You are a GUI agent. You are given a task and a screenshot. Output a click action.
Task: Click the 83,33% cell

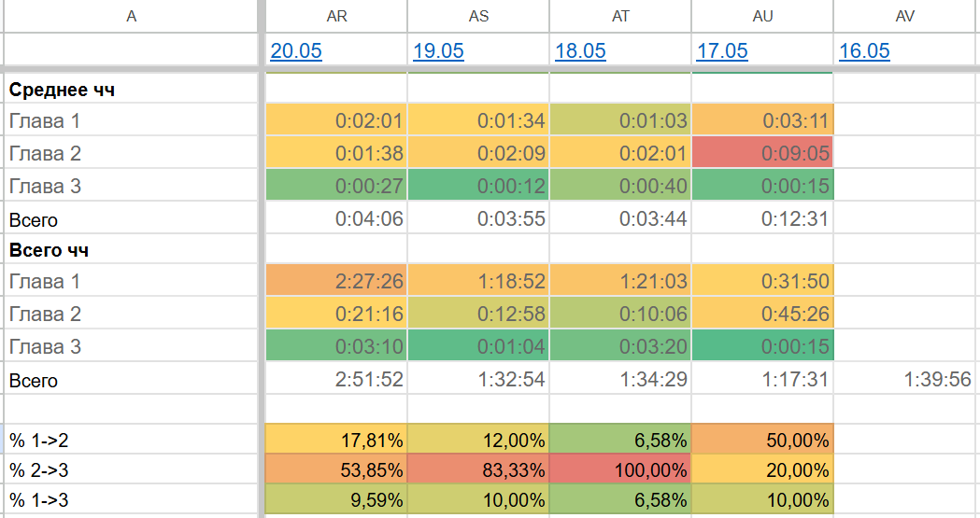coord(478,469)
